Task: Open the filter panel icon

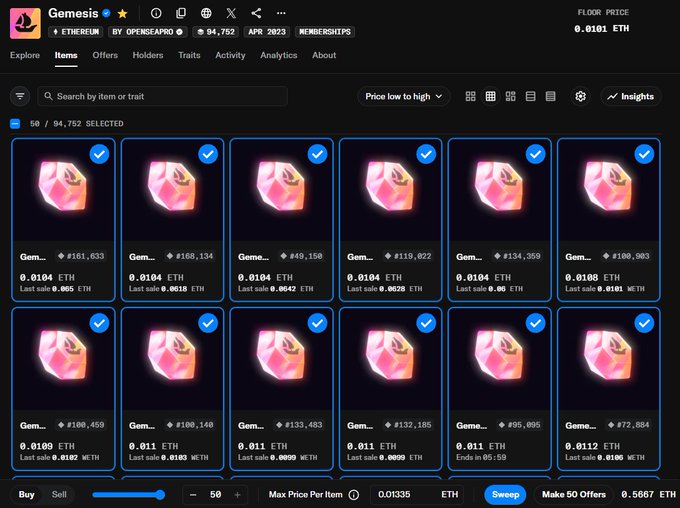Action: pyautogui.click(x=20, y=96)
